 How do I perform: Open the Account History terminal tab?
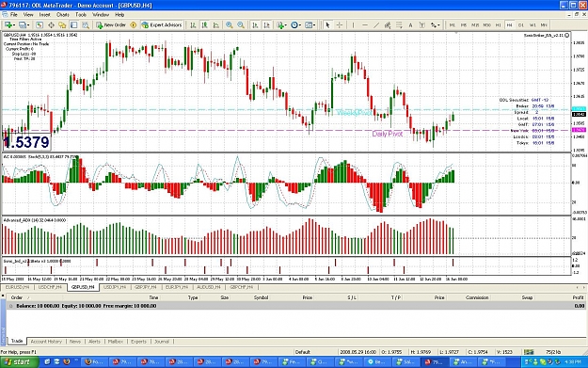[46, 342]
